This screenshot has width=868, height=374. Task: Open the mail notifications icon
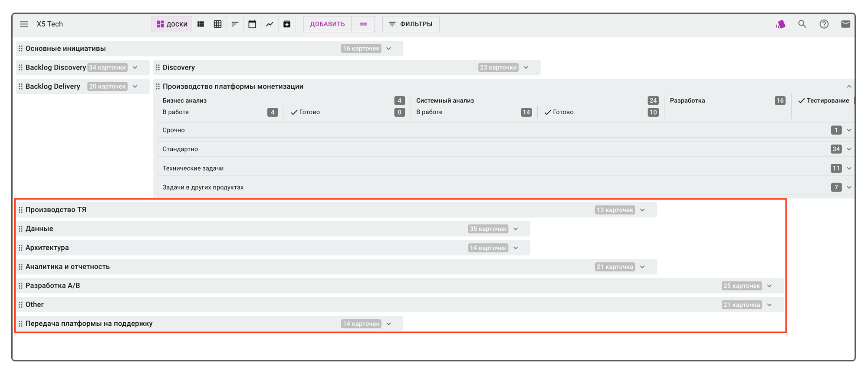point(845,24)
